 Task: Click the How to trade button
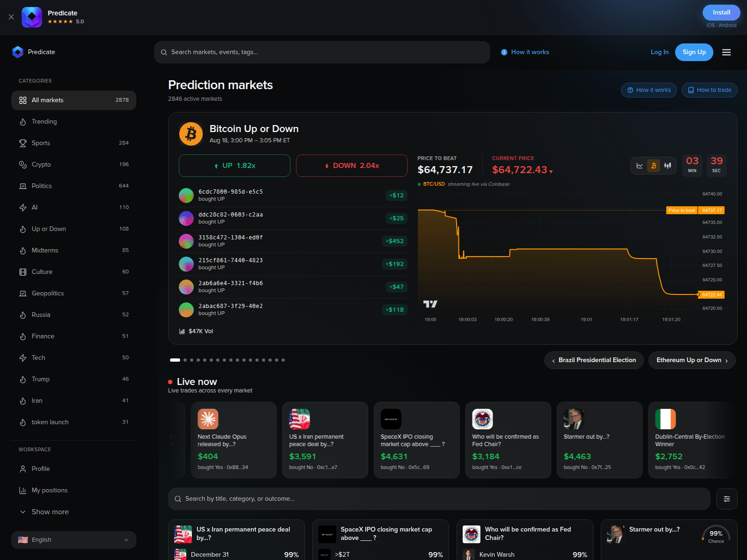pyautogui.click(x=710, y=90)
